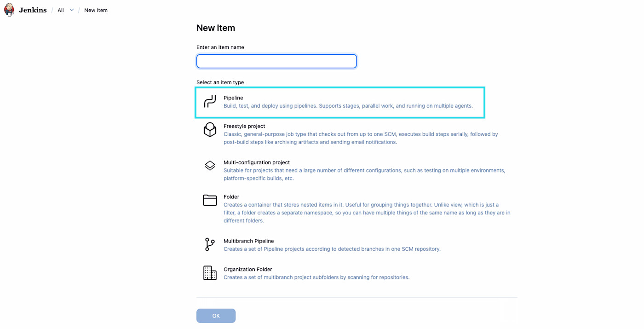Click the Folder item type icon

[210, 200]
